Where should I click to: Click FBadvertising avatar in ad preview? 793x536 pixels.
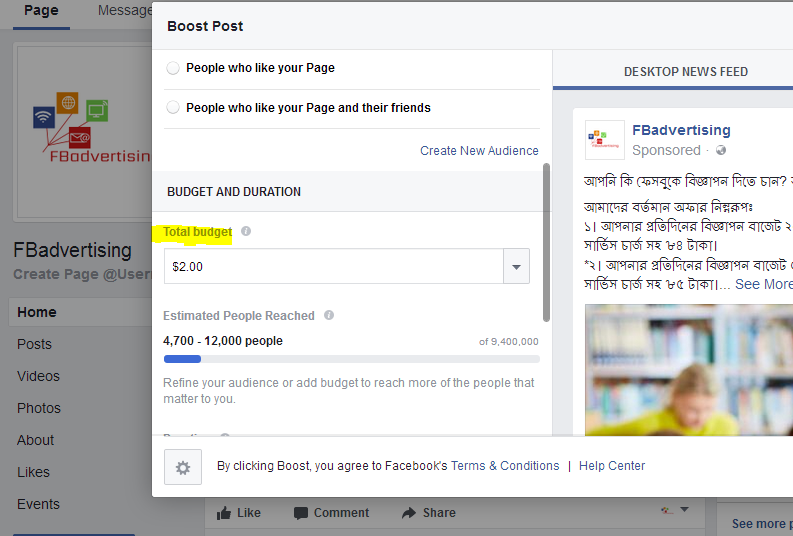click(604, 140)
